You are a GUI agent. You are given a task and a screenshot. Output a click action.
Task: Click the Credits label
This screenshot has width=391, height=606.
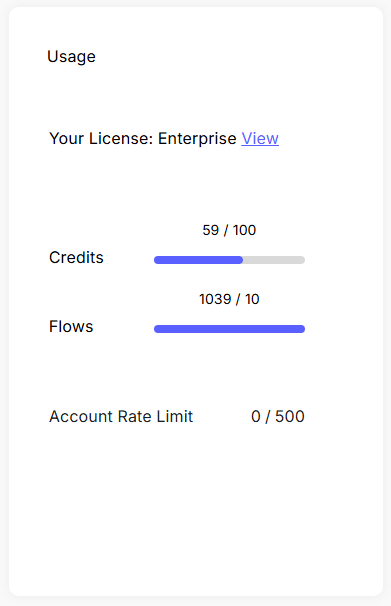pyautogui.click(x=76, y=257)
